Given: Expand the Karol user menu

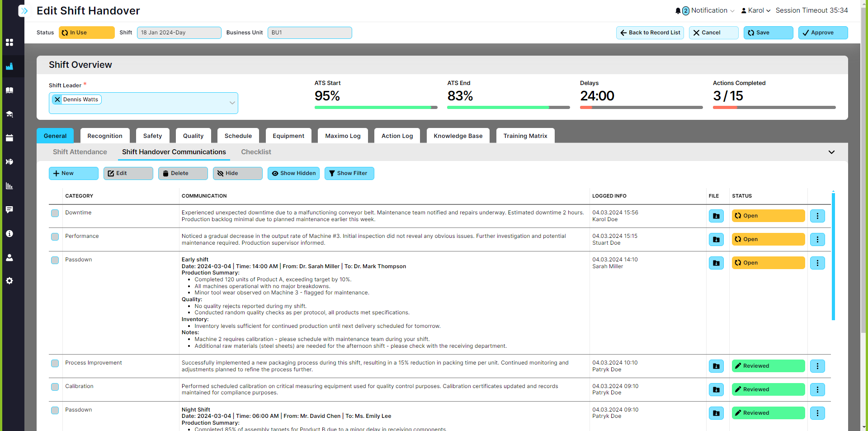Looking at the screenshot, I should tap(755, 10).
